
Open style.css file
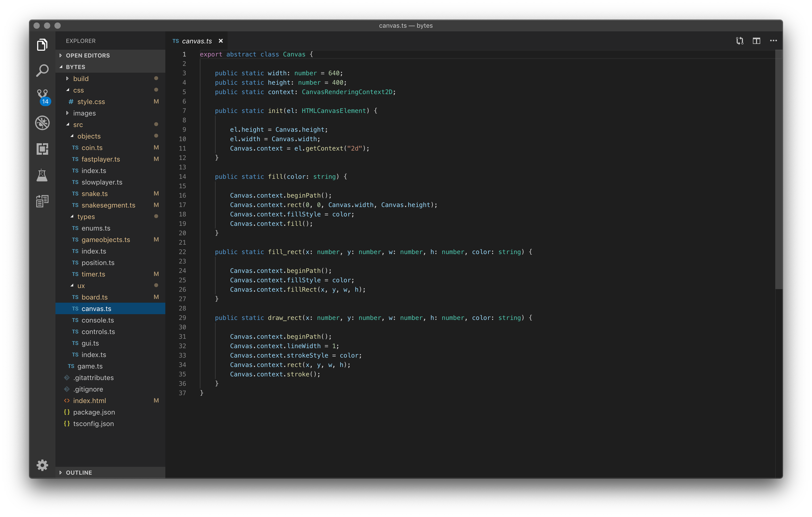point(111,101)
